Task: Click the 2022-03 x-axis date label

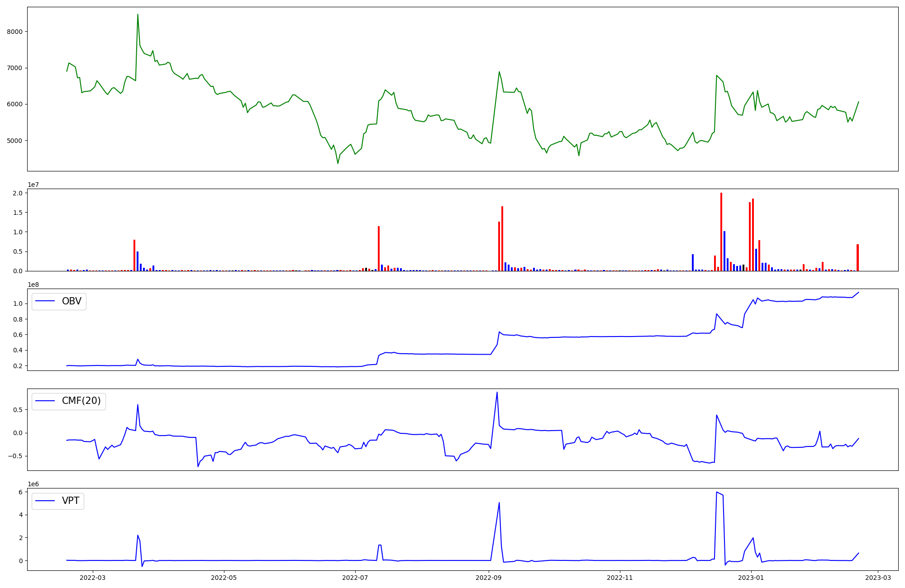Action: point(92,578)
